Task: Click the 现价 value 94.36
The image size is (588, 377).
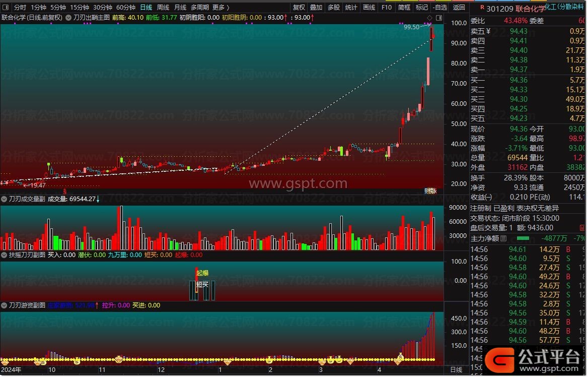Action: click(x=518, y=129)
